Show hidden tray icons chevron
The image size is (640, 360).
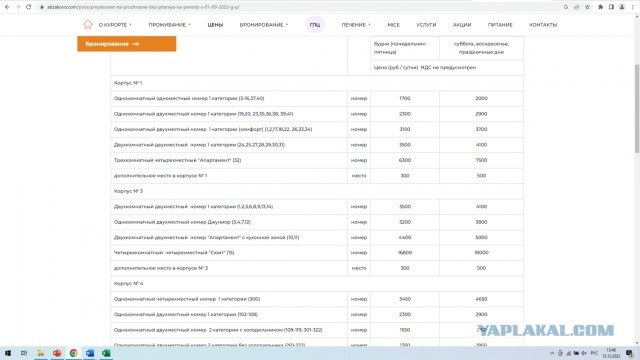tap(552, 353)
